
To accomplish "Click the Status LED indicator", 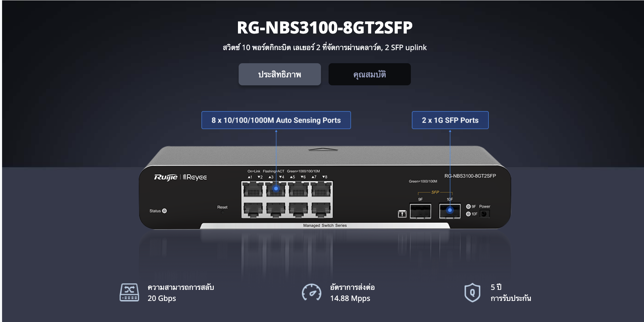I will click(164, 211).
